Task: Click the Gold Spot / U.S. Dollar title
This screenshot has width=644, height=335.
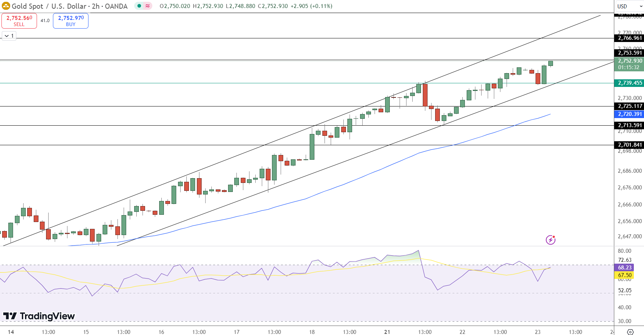Action: tap(49, 6)
